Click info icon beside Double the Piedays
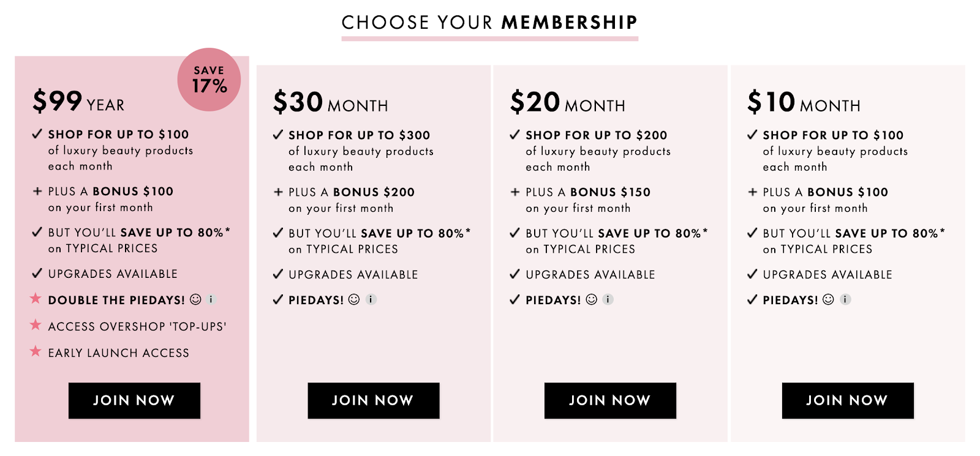 [x=211, y=299]
